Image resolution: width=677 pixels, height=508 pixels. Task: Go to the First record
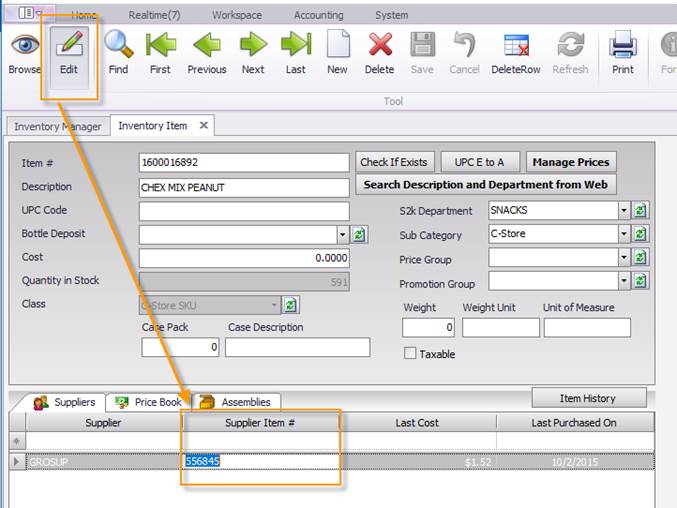point(160,46)
